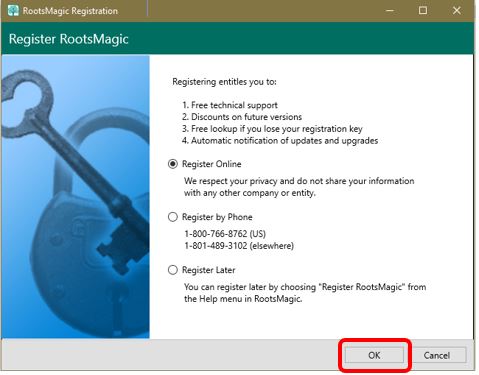Click the 'Automatic notification of updates' line
The width and height of the screenshot is (479, 375).
280,141
